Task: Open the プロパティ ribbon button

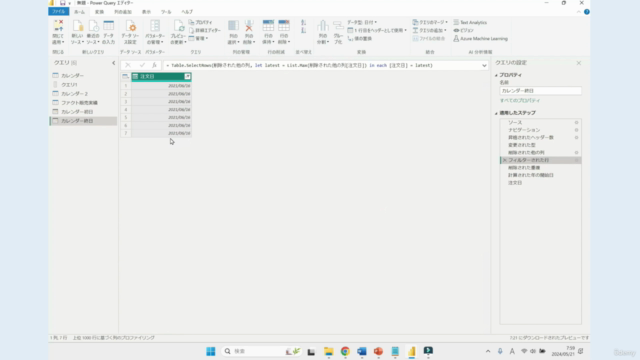Action: click(200, 22)
